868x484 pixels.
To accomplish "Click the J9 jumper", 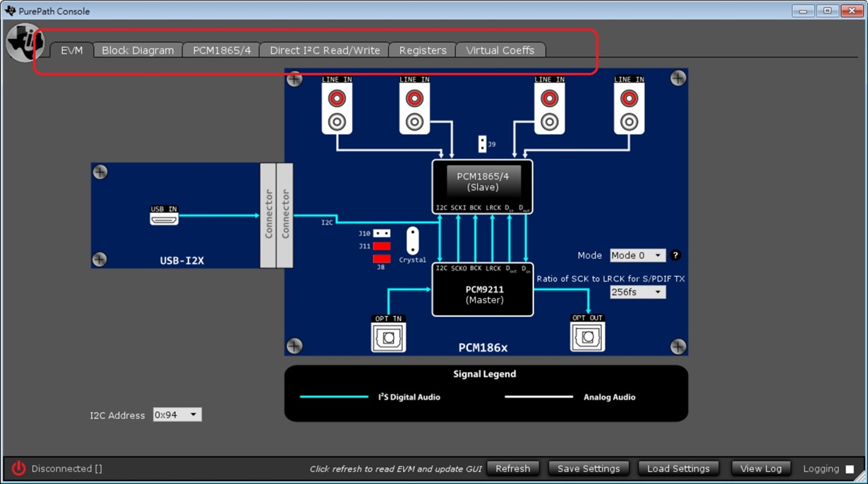I will click(482, 144).
